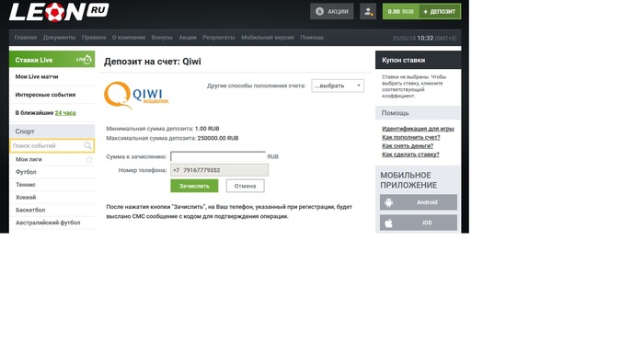Open Бонусы menu item
The width and height of the screenshot is (644, 343).
click(x=162, y=38)
